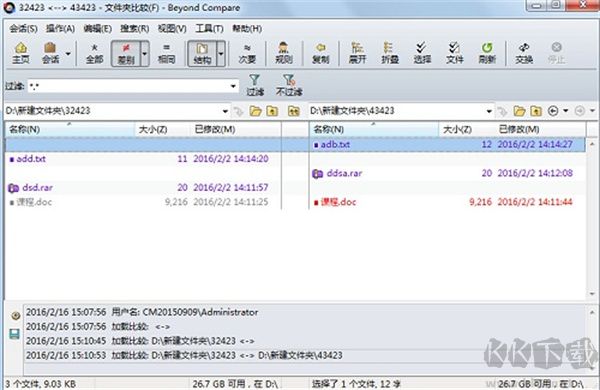
Task: Clear filtering with the 不过滤 icon
Action: [x=289, y=85]
